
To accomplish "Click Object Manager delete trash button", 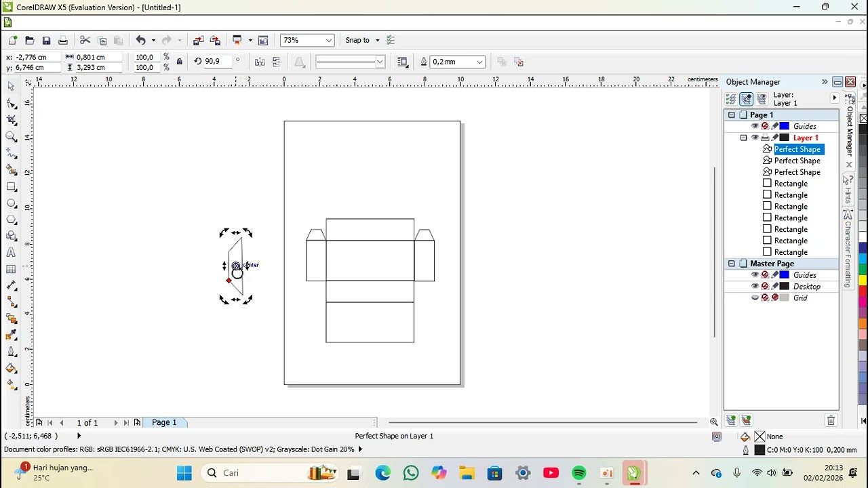I will point(831,421).
